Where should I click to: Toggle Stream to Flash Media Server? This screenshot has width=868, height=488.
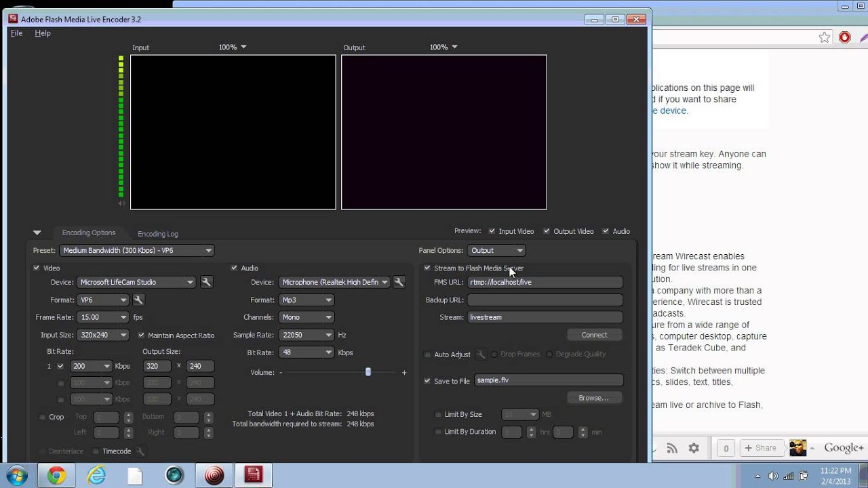(x=427, y=268)
